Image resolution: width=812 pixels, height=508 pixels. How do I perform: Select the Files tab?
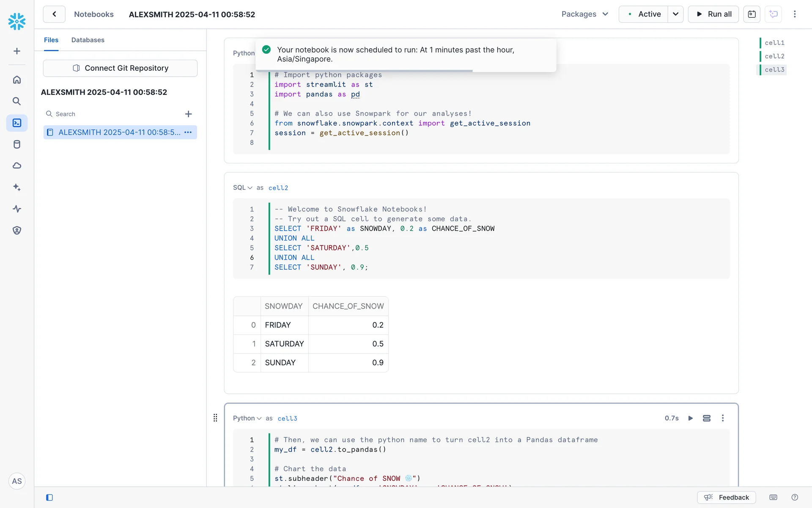coord(51,40)
